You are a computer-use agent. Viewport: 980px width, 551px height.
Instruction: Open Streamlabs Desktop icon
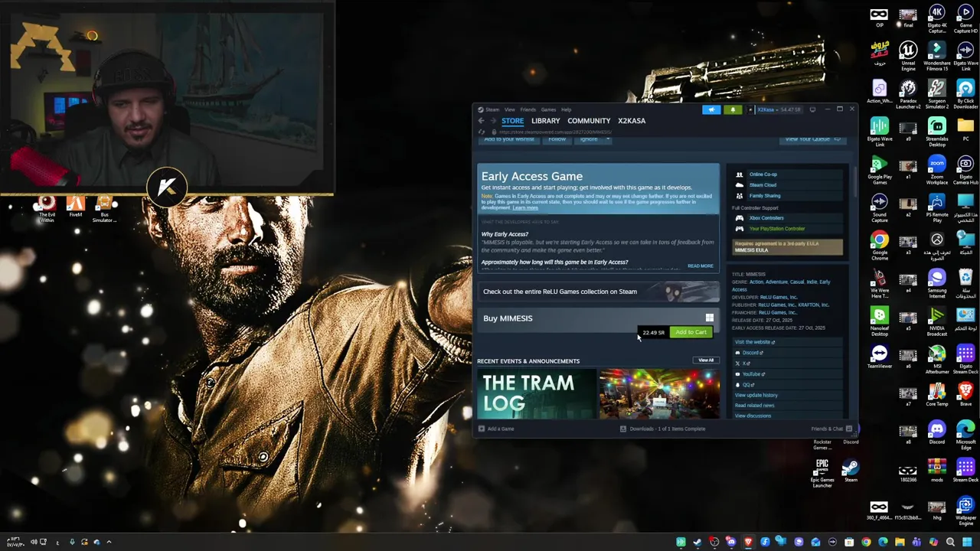coord(937,132)
